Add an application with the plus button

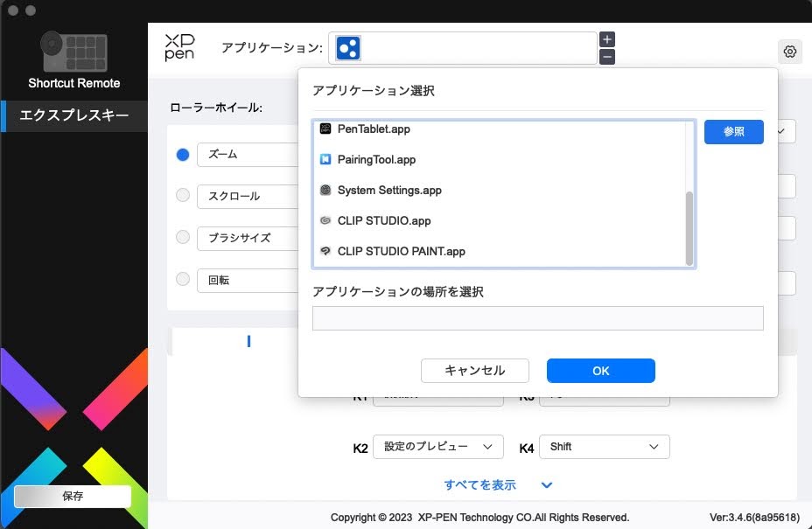point(607,39)
